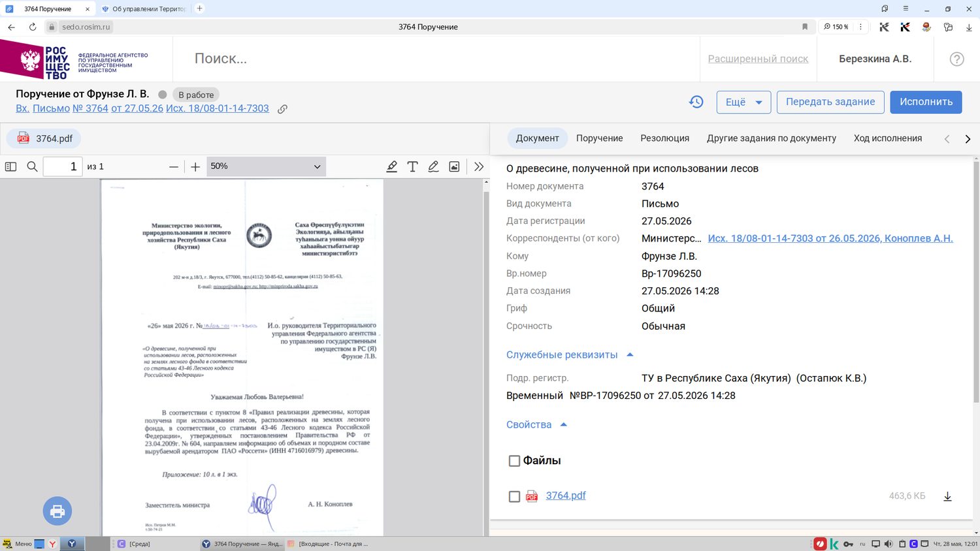Select the draw pencil tool
Viewport: 980px width, 551px height.
(433, 166)
